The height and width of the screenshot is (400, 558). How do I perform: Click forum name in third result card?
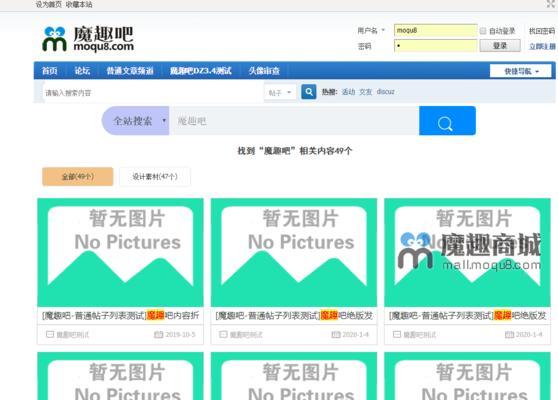click(420, 335)
